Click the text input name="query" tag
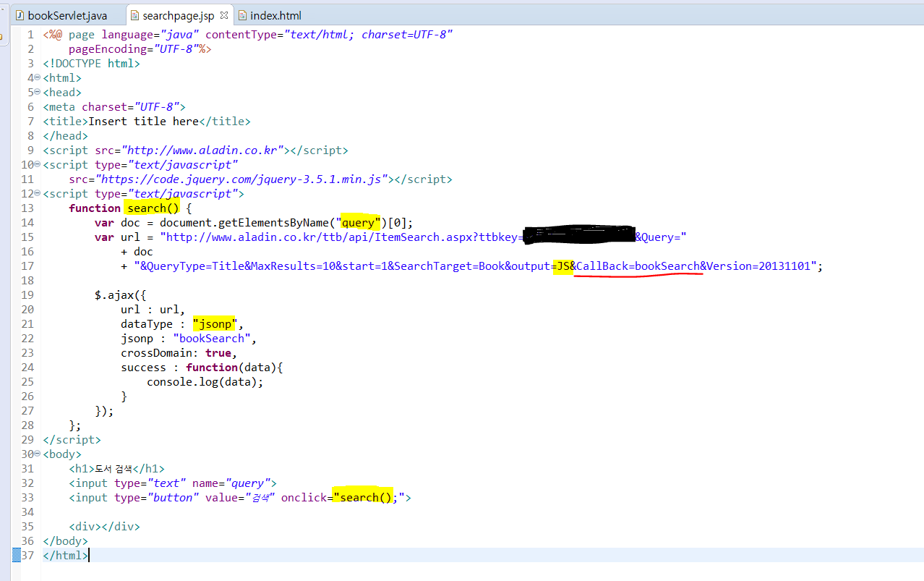This screenshot has width=924, height=581. tap(173, 483)
